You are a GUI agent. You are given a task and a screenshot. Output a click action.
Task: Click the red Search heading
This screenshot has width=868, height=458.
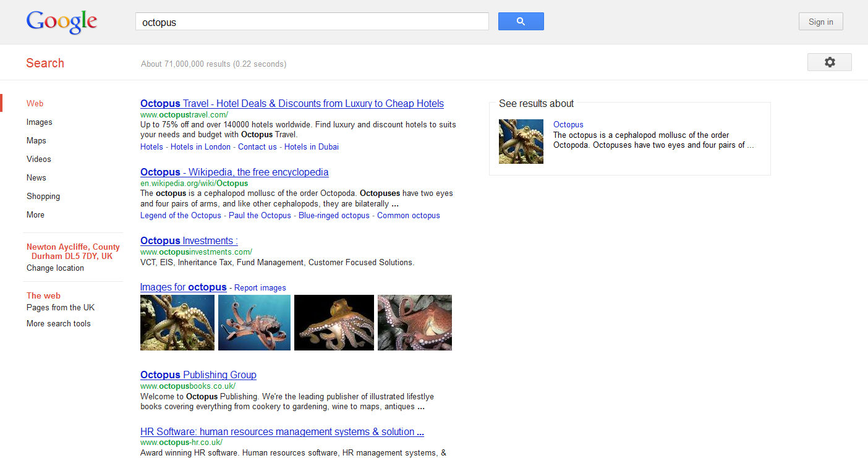pos(45,63)
